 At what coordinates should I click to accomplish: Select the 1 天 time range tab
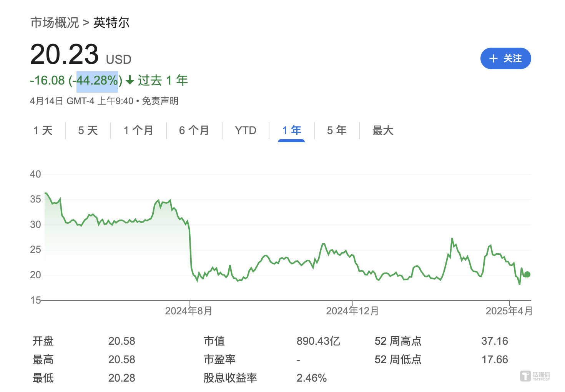43,131
